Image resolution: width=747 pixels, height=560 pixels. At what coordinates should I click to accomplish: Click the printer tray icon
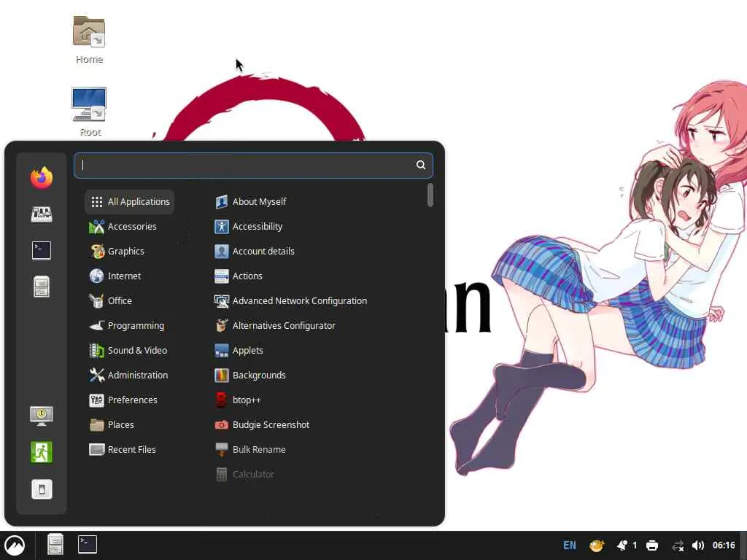point(652,545)
